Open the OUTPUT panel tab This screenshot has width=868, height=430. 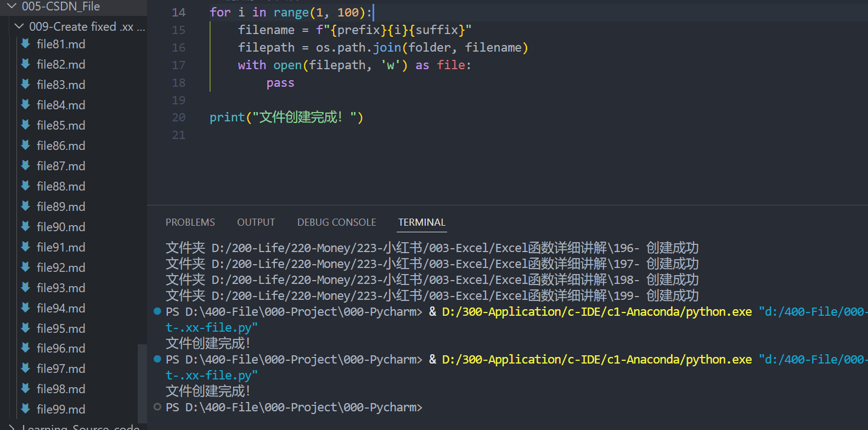tap(256, 222)
